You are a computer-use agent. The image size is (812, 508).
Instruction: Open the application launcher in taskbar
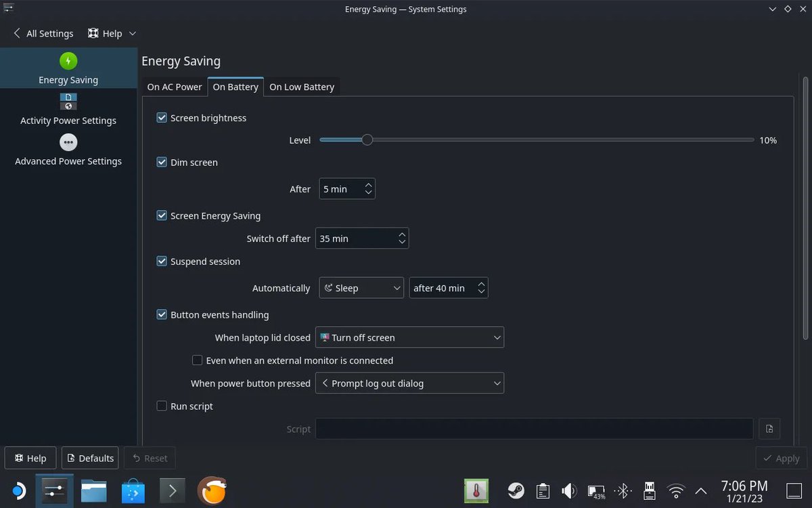point(18,490)
